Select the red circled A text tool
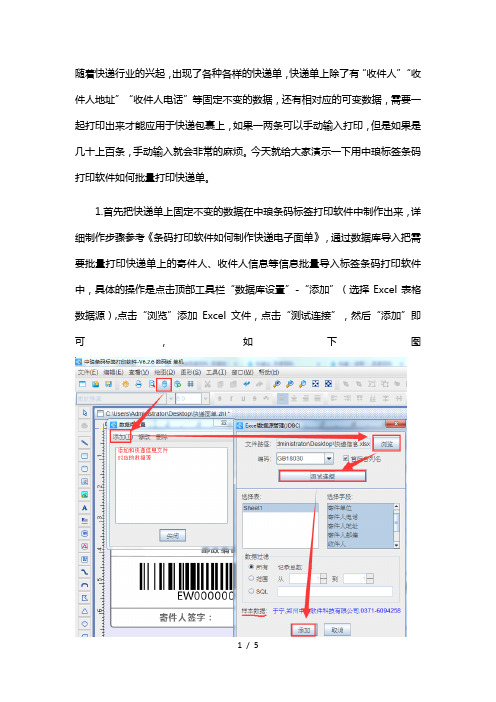The width and height of the screenshot is (496, 702). click(x=85, y=546)
